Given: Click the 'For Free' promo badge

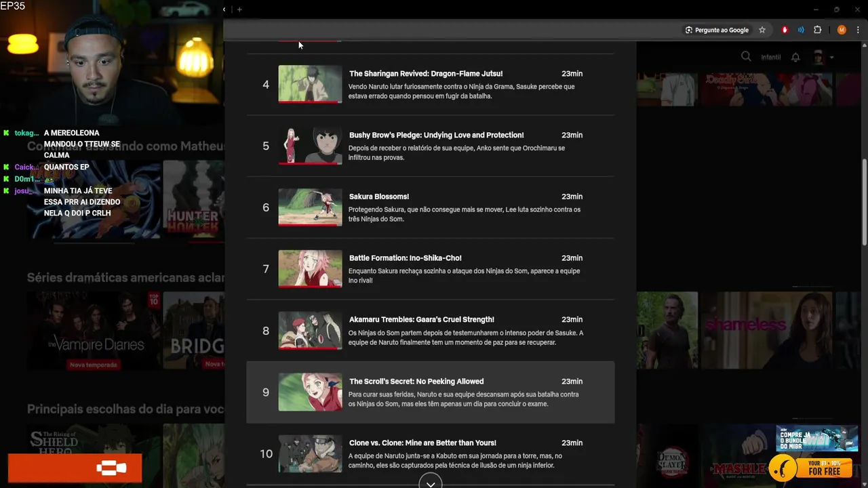Looking at the screenshot, I should tap(811, 467).
